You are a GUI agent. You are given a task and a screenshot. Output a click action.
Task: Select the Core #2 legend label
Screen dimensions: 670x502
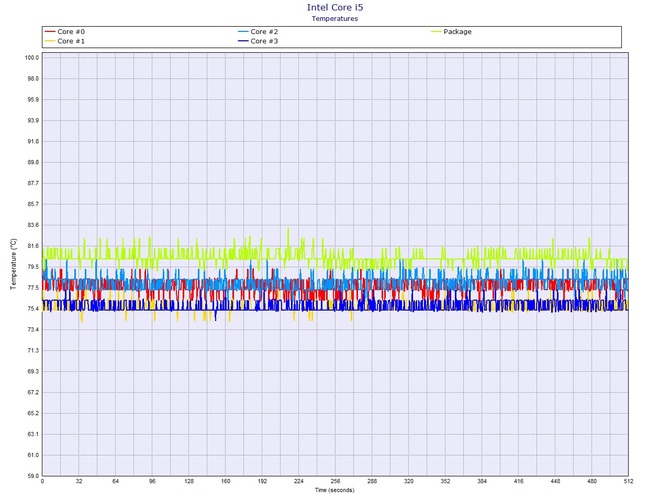click(x=264, y=32)
